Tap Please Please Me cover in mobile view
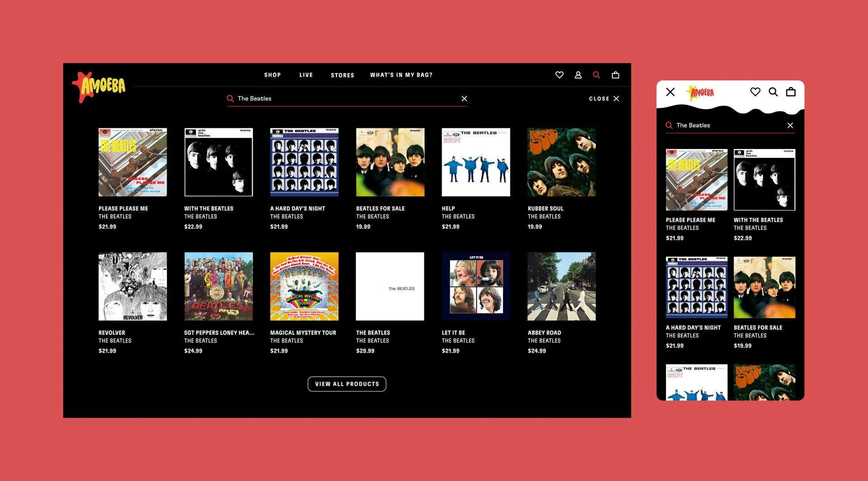The width and height of the screenshot is (868, 481). coord(697,180)
